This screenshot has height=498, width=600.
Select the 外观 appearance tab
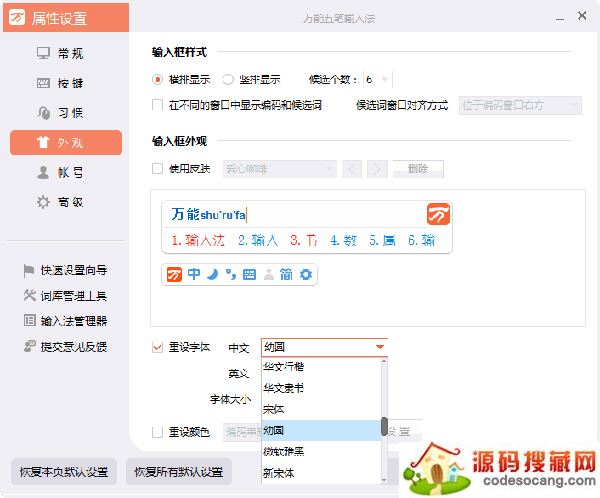pyautogui.click(x=66, y=142)
